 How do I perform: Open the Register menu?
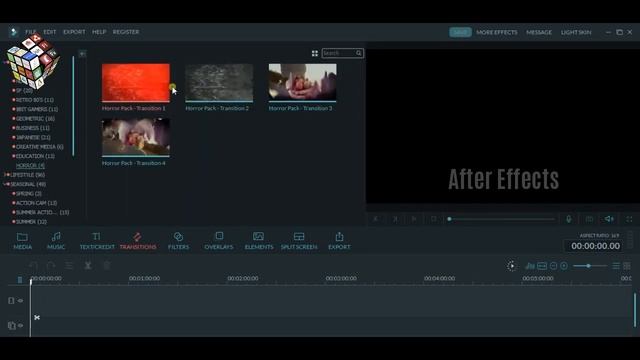[126, 32]
